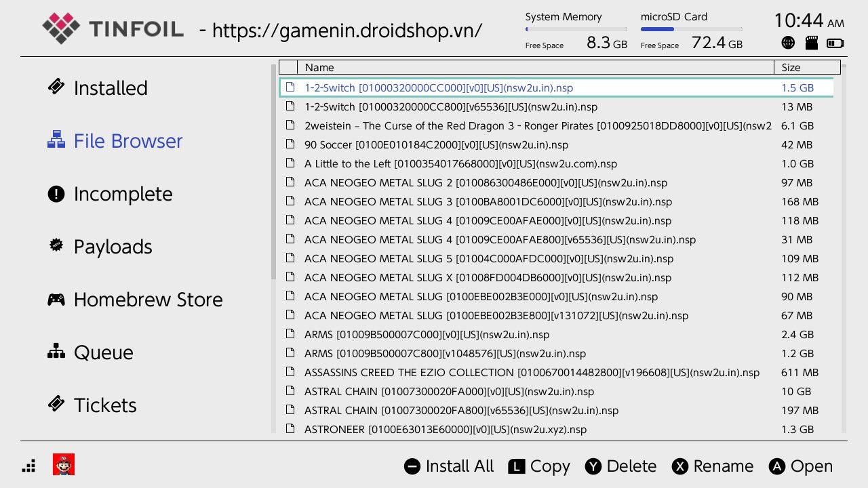Click the Open label
Screen dimensions: 868x488
coord(812,467)
